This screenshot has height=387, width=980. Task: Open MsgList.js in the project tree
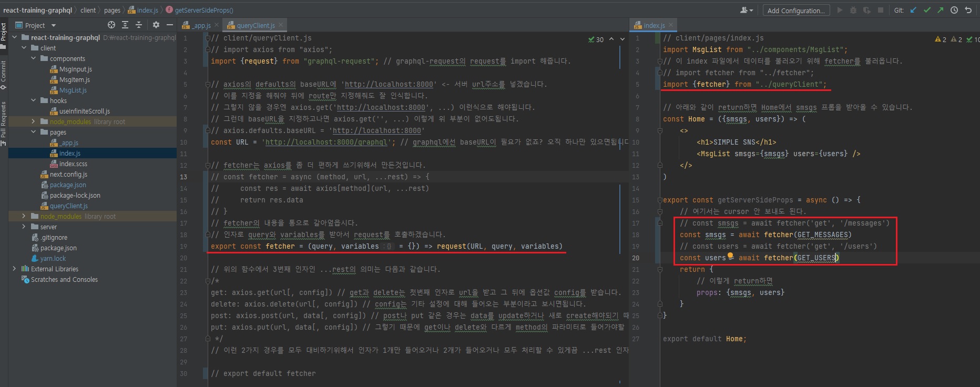click(73, 90)
